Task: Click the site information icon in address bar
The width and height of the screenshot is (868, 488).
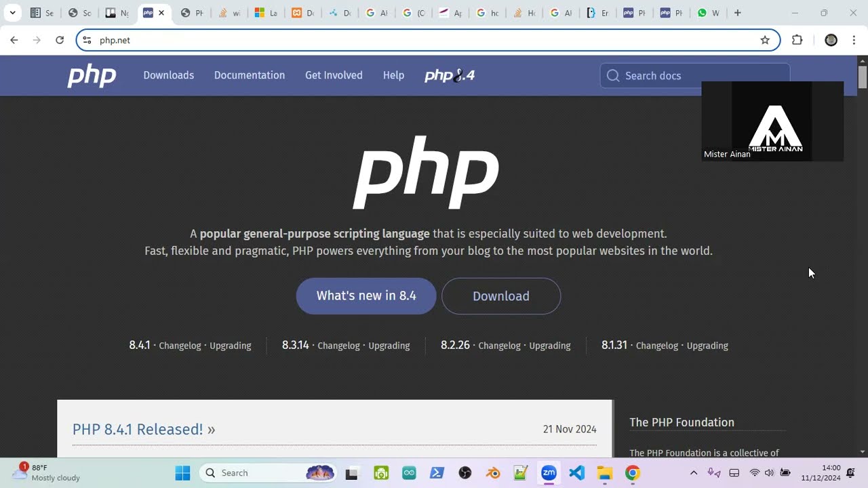Action: tap(87, 40)
